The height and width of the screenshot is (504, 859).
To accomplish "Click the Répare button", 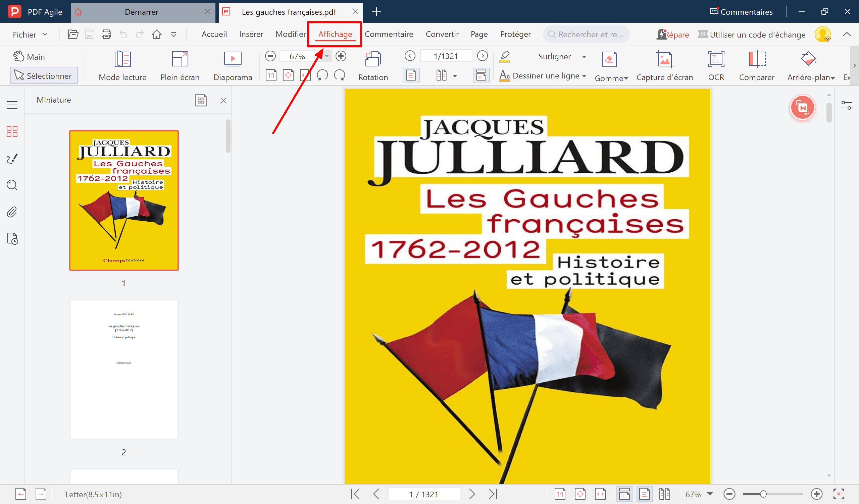I will point(673,35).
